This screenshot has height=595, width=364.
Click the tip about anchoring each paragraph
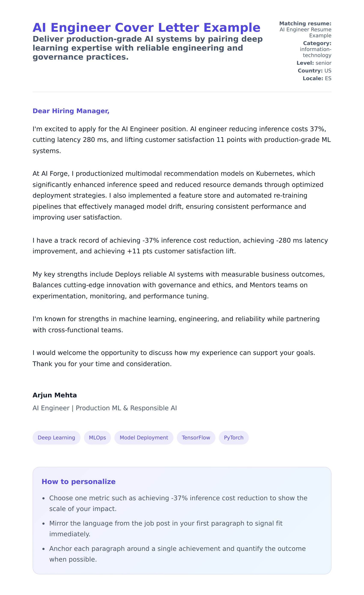point(177,554)
